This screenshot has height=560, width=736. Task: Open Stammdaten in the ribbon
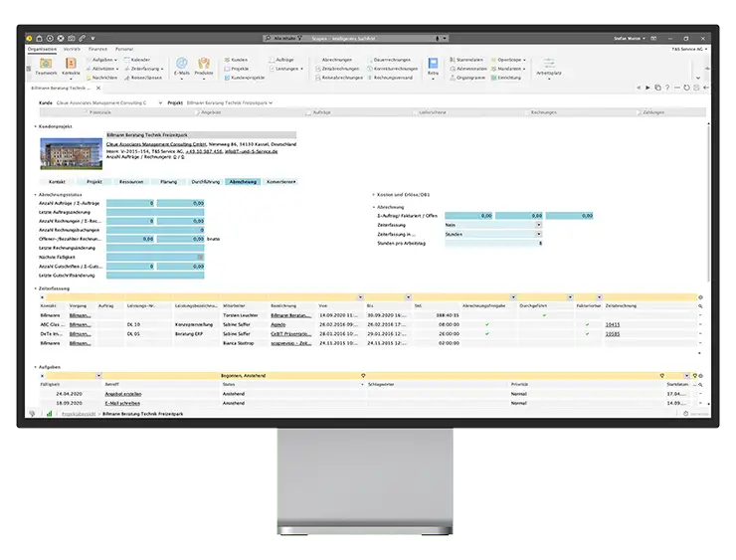pyautogui.click(x=466, y=60)
